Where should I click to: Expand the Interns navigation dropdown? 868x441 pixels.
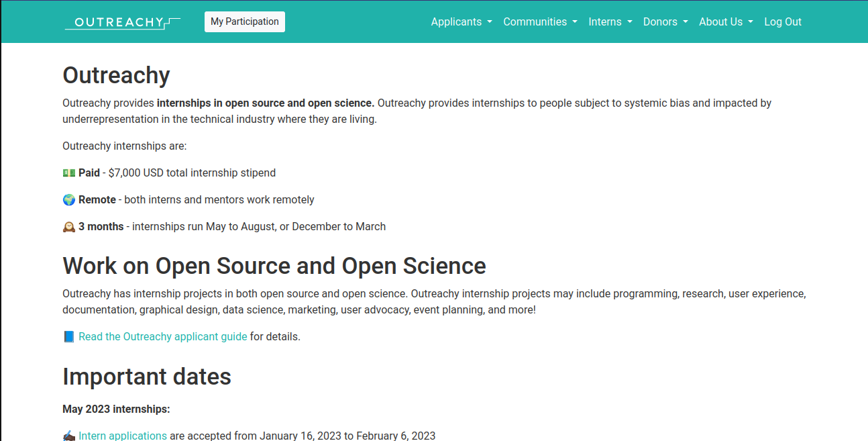tap(610, 21)
